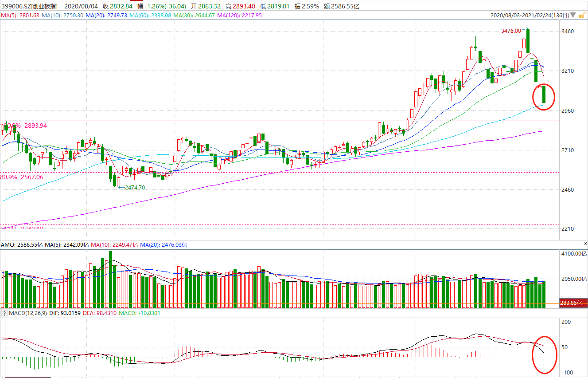588x378 pixels.
Task: Select the MA(30): 2644.67 label
Action: [194, 15]
